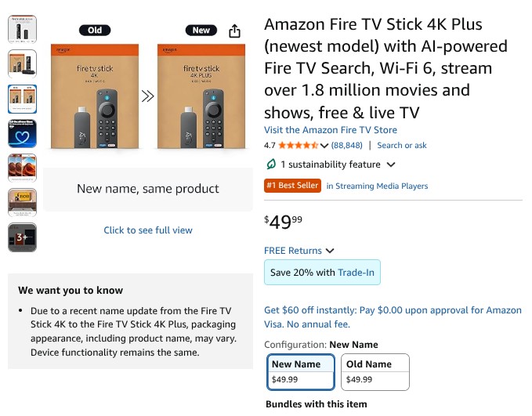Click to see full view of image

click(x=148, y=230)
